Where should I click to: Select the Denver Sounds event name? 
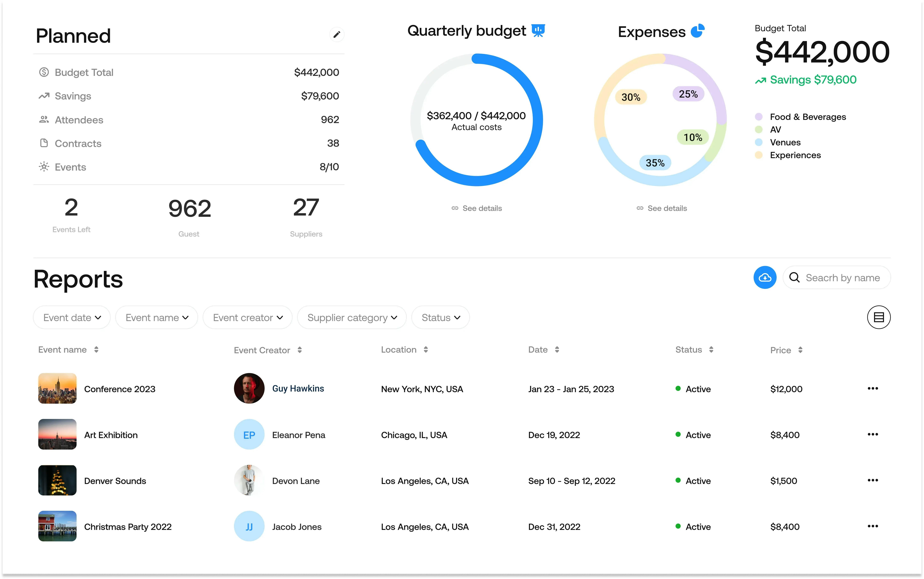(x=115, y=481)
